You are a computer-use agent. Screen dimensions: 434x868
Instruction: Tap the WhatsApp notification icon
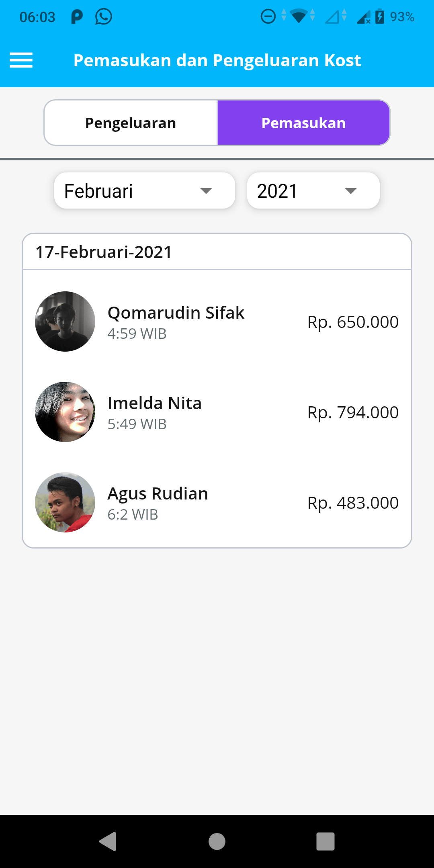coord(104,17)
